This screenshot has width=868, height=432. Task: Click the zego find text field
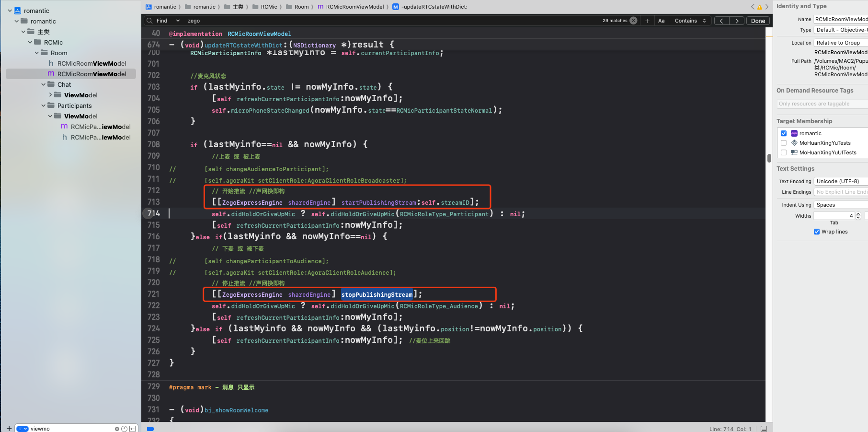[383, 21]
